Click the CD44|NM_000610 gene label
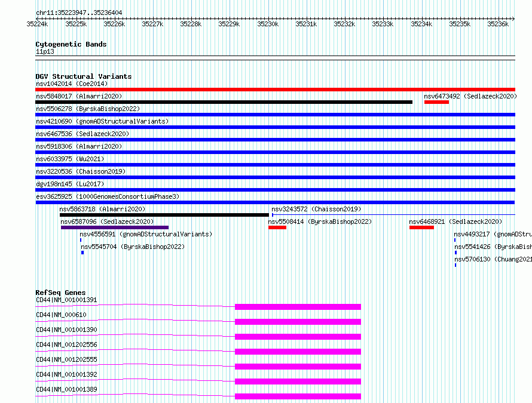Screen dimensions: 532x403 (61, 315)
